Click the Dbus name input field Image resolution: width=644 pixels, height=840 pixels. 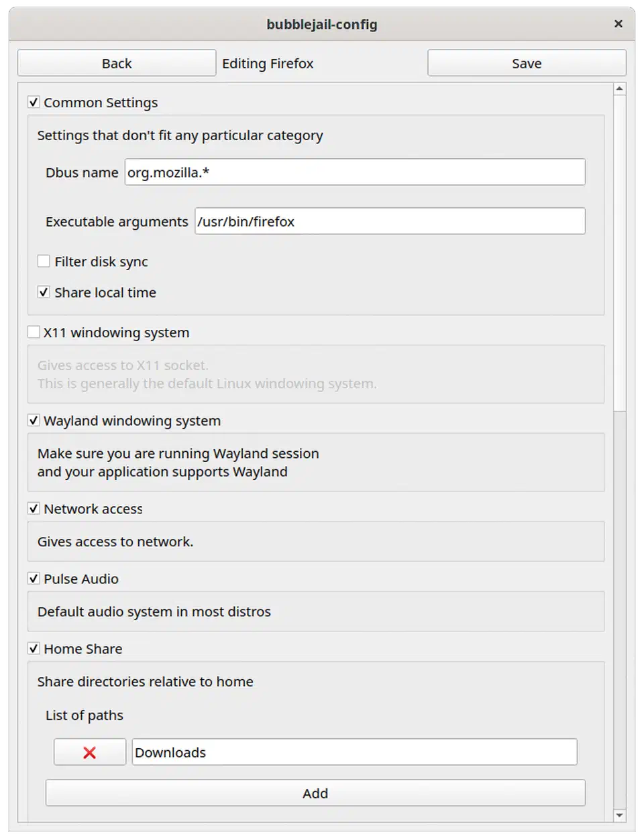coord(354,172)
